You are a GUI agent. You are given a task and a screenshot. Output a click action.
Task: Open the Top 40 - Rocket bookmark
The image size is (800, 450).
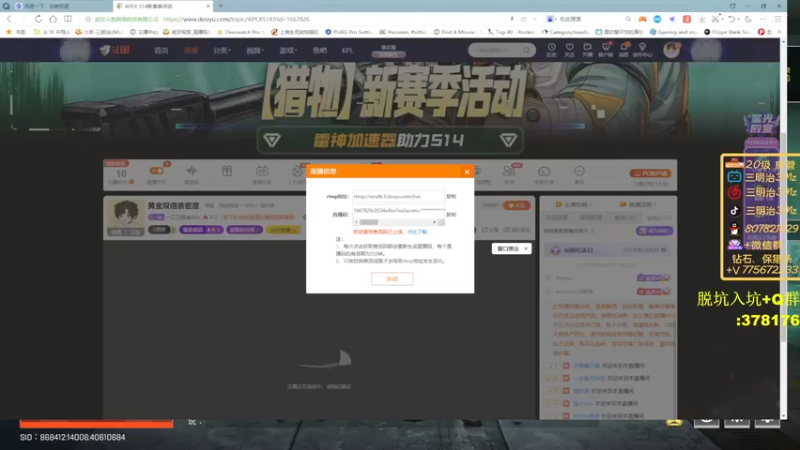pyautogui.click(x=511, y=32)
